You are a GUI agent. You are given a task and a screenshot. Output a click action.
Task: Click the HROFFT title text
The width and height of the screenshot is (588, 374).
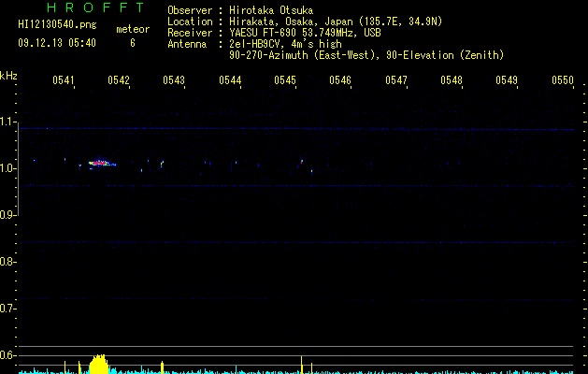pyautogui.click(x=95, y=7)
